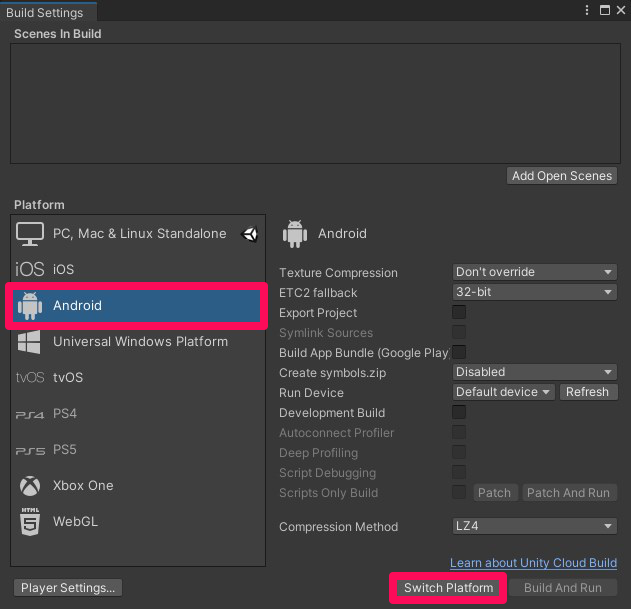The width and height of the screenshot is (631, 609).
Task: Click the Universal Windows Platform logo icon
Action: tap(29, 342)
